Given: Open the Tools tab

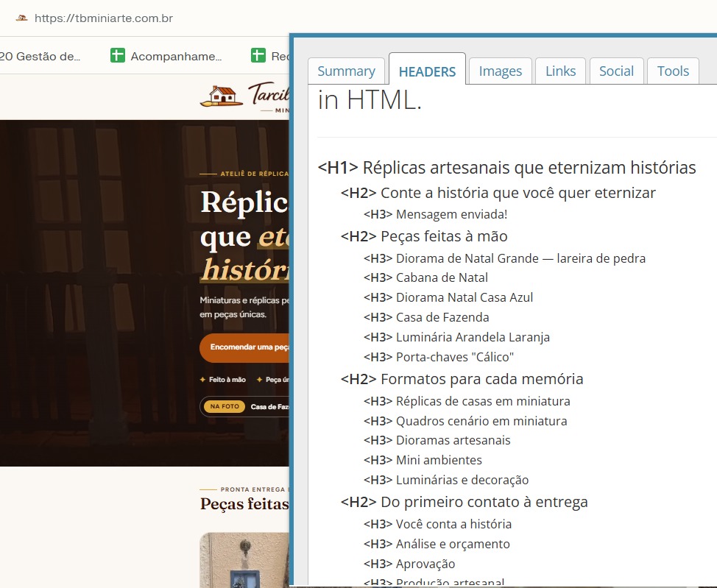Looking at the screenshot, I should tap(673, 71).
